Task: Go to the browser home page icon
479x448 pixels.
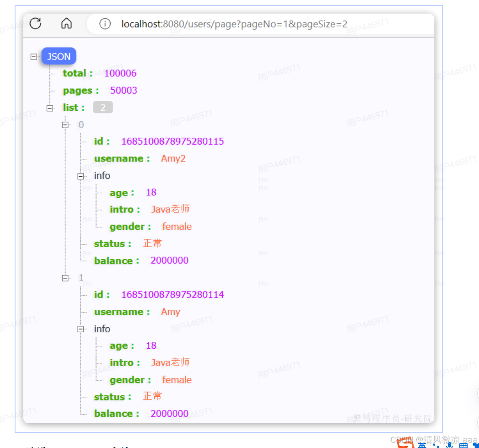Action: [66, 23]
